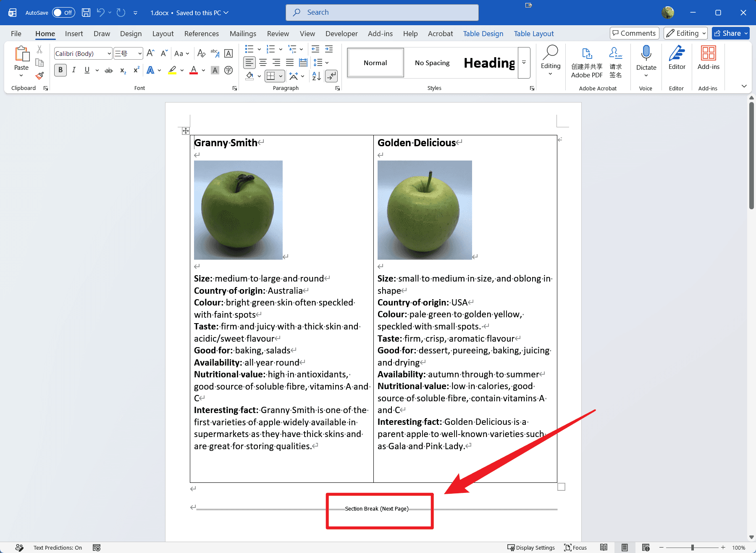Image resolution: width=756 pixels, height=553 pixels.
Task: Open the Phonetic Guide tool
Action: coord(215,53)
